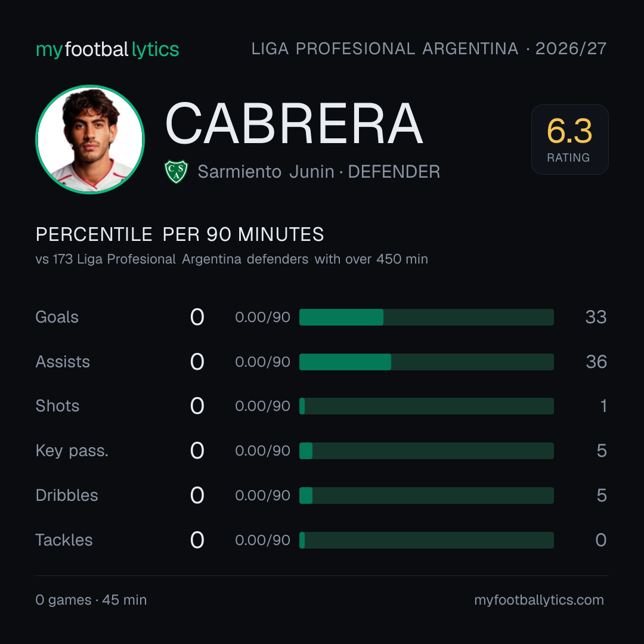
Task: Open Cabrera's player portrait photo
Action: 90,140
